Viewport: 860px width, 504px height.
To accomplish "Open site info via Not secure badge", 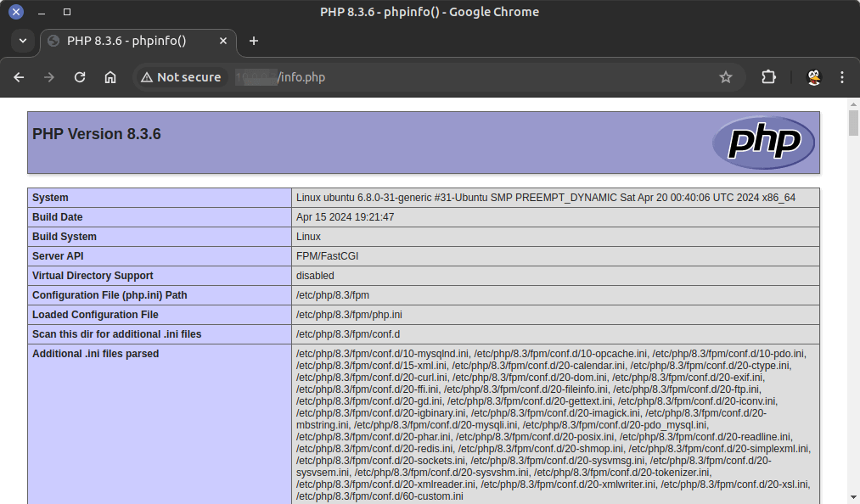I will [180, 76].
